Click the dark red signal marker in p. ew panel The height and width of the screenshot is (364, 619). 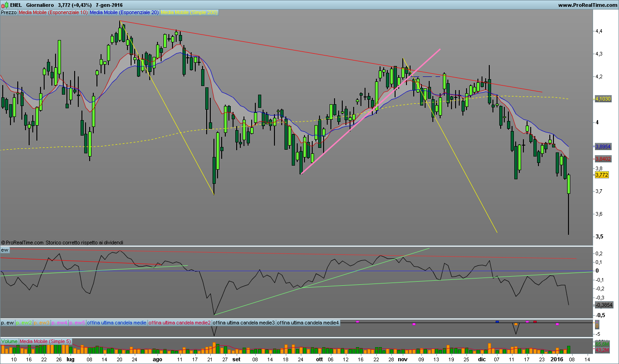tap(535, 322)
